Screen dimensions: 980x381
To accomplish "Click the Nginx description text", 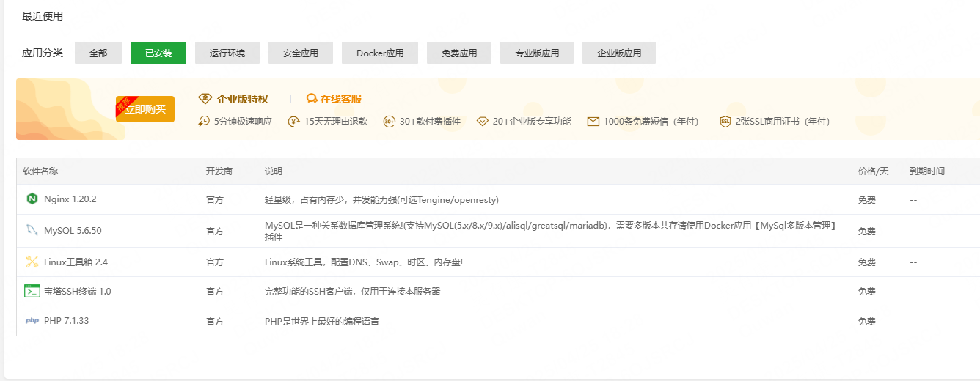I will pyautogui.click(x=381, y=199).
